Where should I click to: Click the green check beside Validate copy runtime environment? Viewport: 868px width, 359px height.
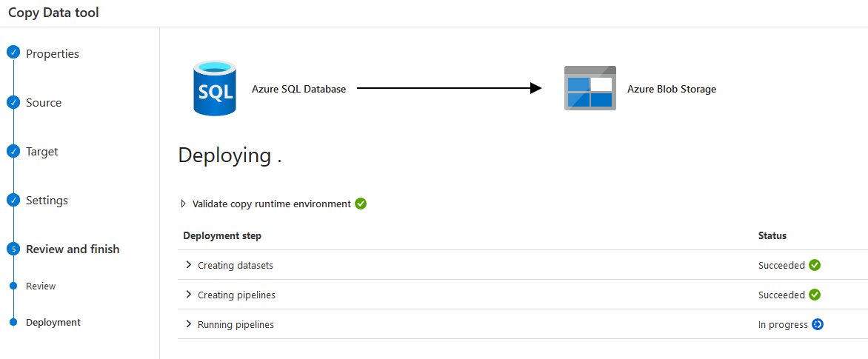click(361, 204)
